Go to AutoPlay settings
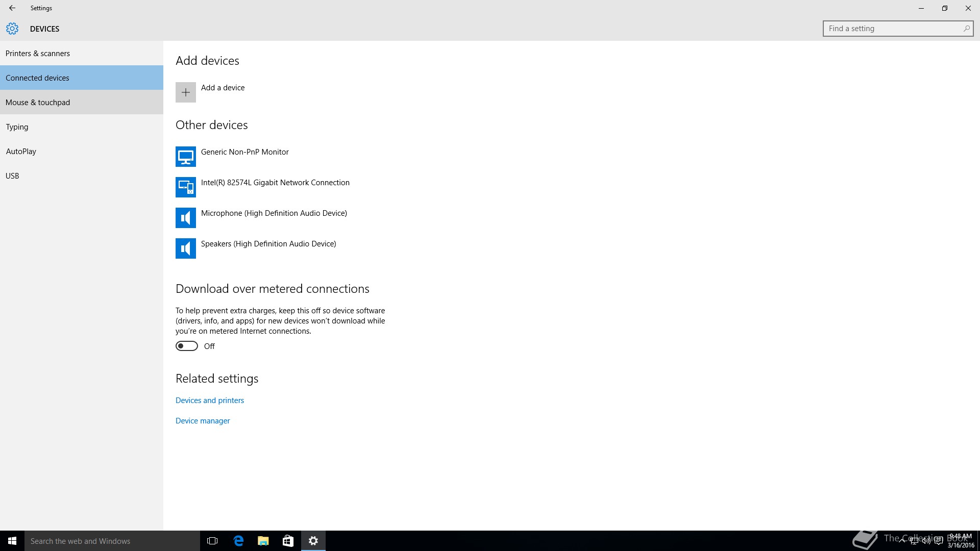The image size is (980, 551). (21, 152)
